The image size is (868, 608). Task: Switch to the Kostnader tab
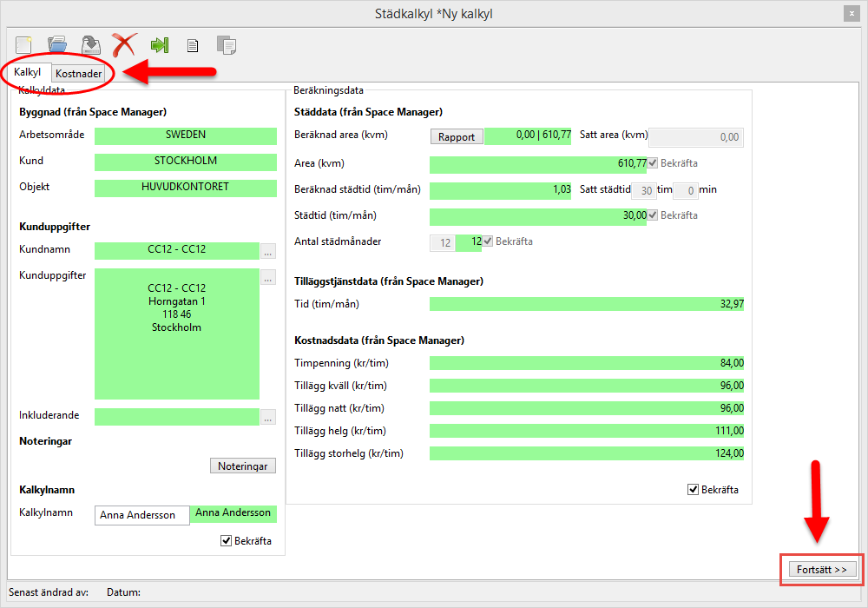[79, 74]
